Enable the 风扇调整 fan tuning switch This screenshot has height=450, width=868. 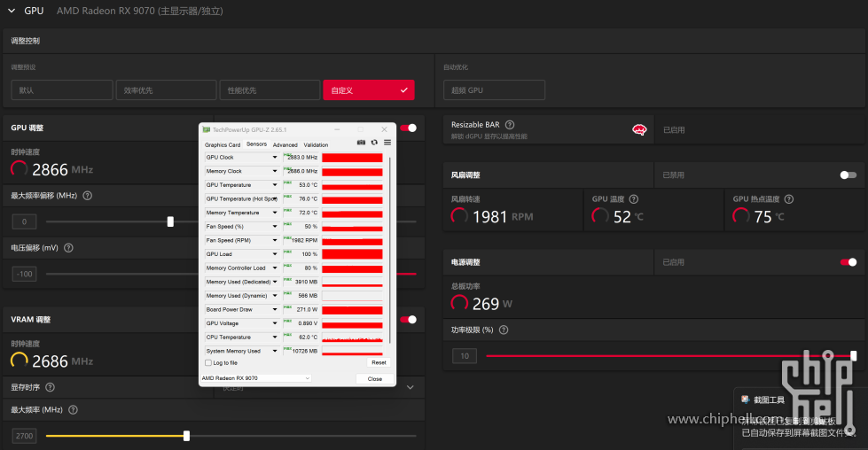tap(848, 175)
